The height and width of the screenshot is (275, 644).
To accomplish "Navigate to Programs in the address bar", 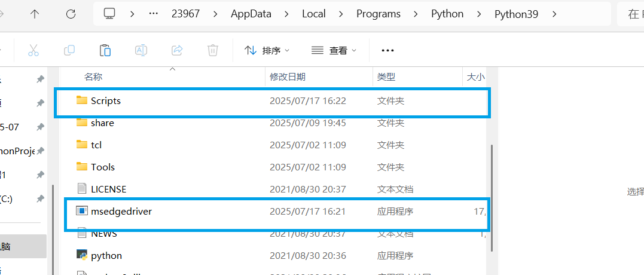I will [x=379, y=14].
